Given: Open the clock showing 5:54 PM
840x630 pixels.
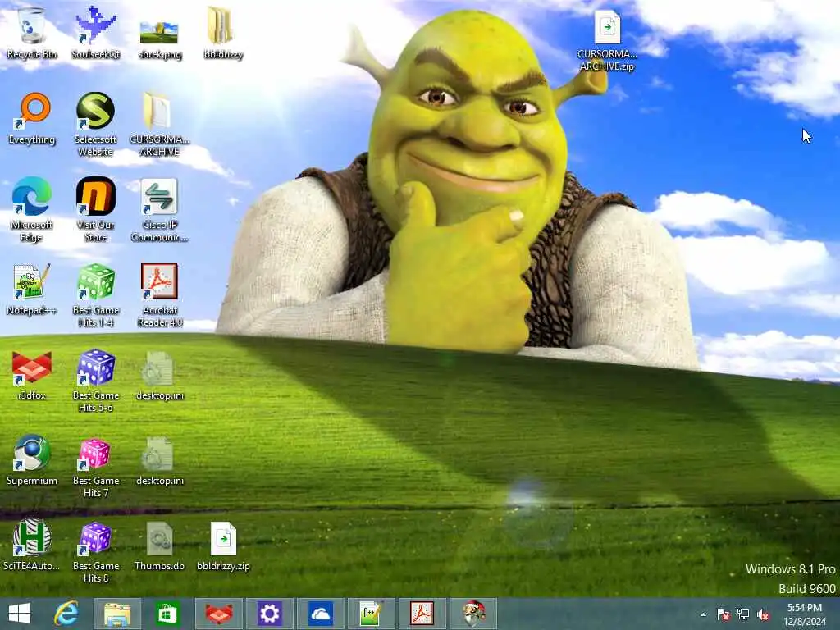Looking at the screenshot, I should tap(805, 614).
